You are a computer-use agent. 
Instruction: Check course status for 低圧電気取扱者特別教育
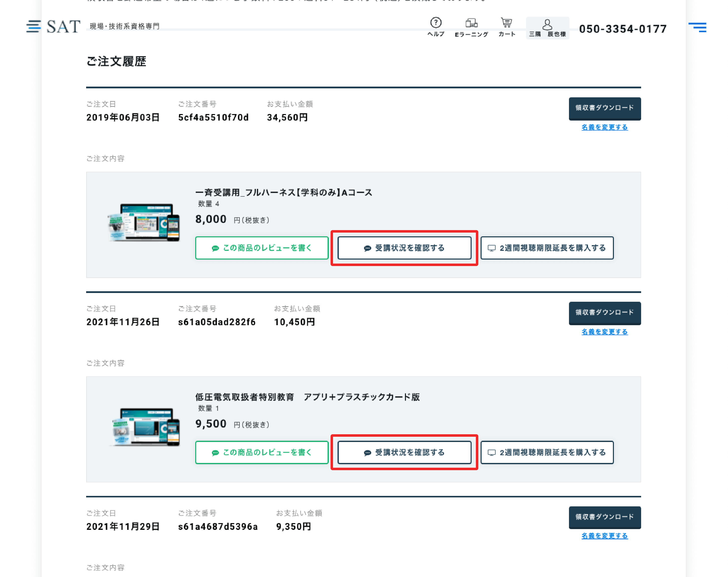404,452
